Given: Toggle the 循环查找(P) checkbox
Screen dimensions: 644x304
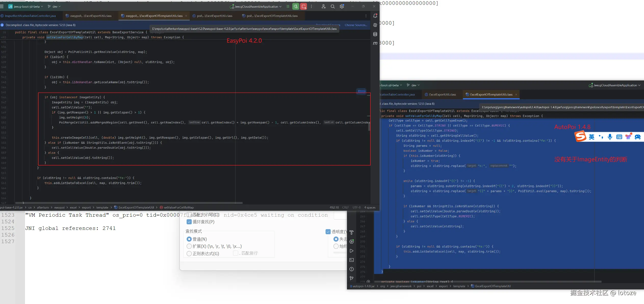Looking at the screenshot, I should pos(189,222).
